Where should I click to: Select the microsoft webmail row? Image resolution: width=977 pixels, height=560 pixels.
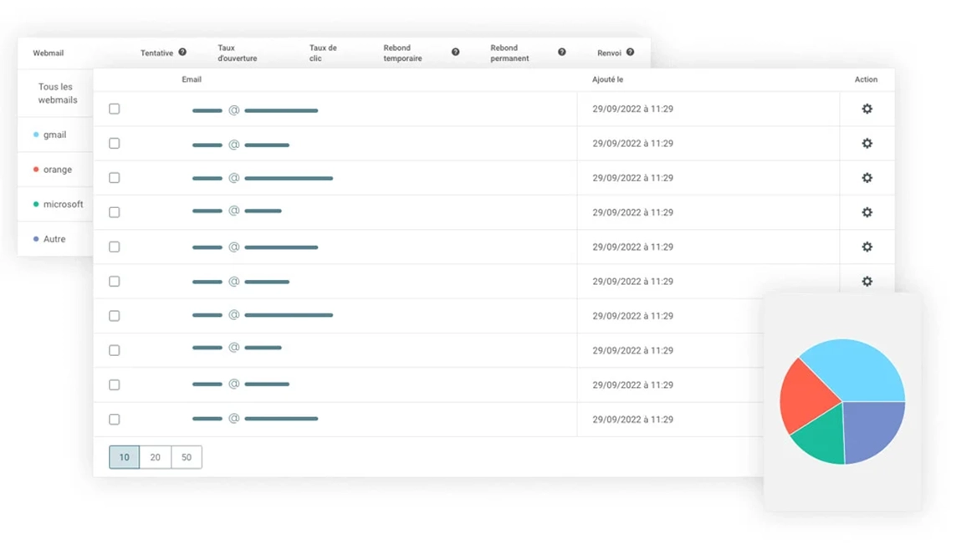click(x=56, y=204)
